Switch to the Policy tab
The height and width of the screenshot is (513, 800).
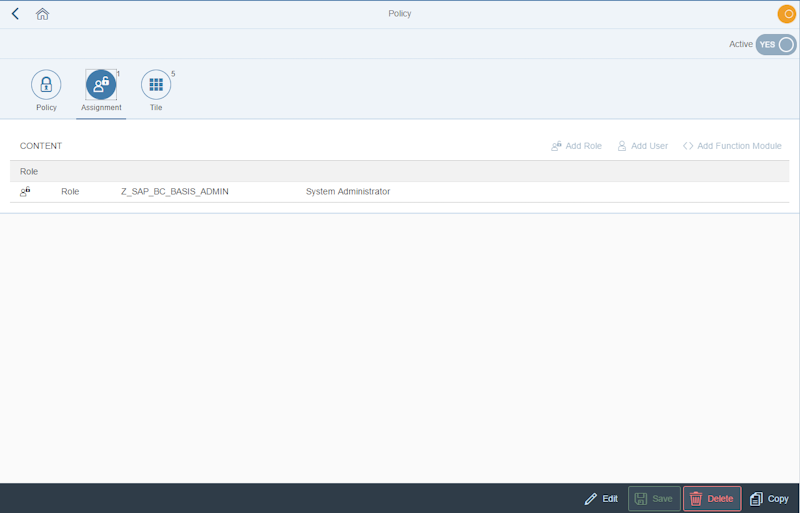coord(46,90)
